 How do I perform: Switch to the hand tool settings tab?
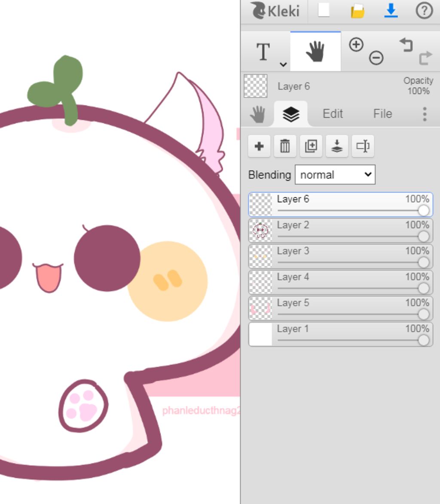point(257,114)
